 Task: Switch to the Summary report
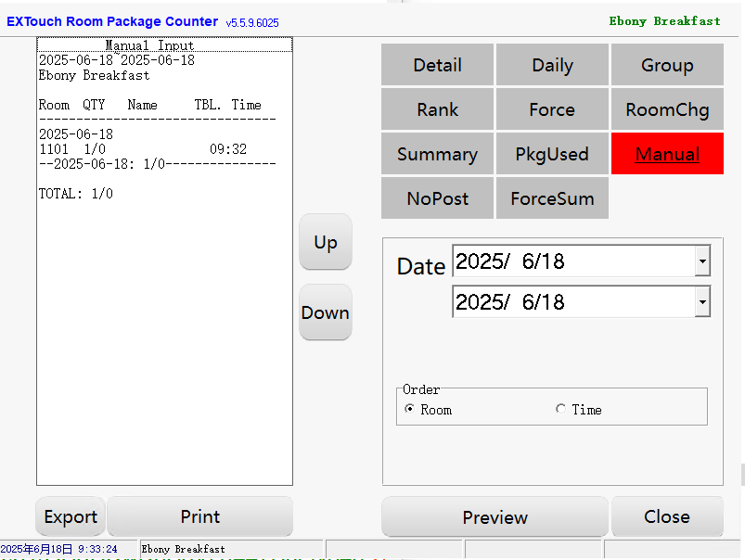click(x=437, y=154)
